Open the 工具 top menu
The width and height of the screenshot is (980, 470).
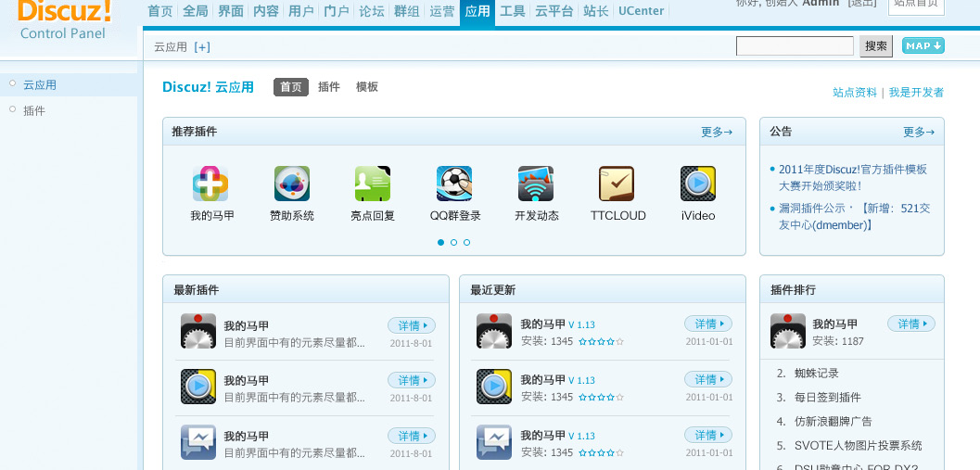click(513, 11)
